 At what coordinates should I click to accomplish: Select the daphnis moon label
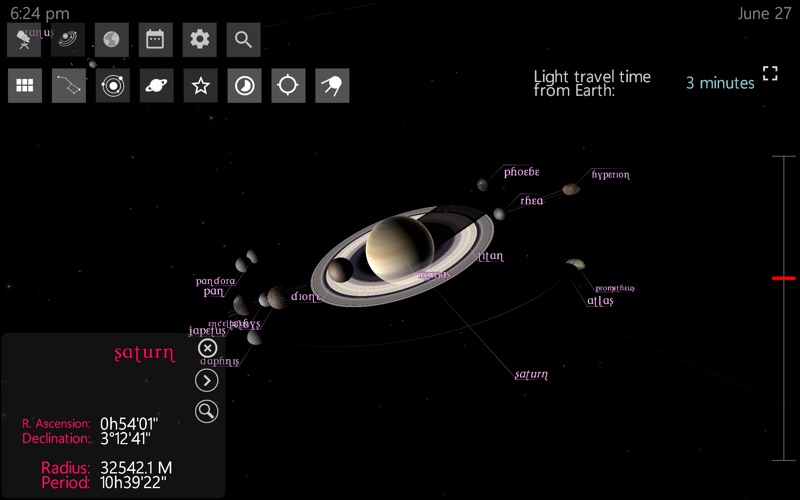tap(219, 361)
